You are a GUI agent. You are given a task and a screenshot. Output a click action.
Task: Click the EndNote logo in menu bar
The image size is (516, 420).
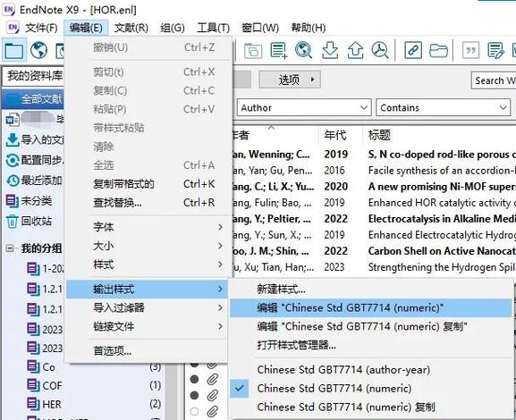tap(13, 28)
